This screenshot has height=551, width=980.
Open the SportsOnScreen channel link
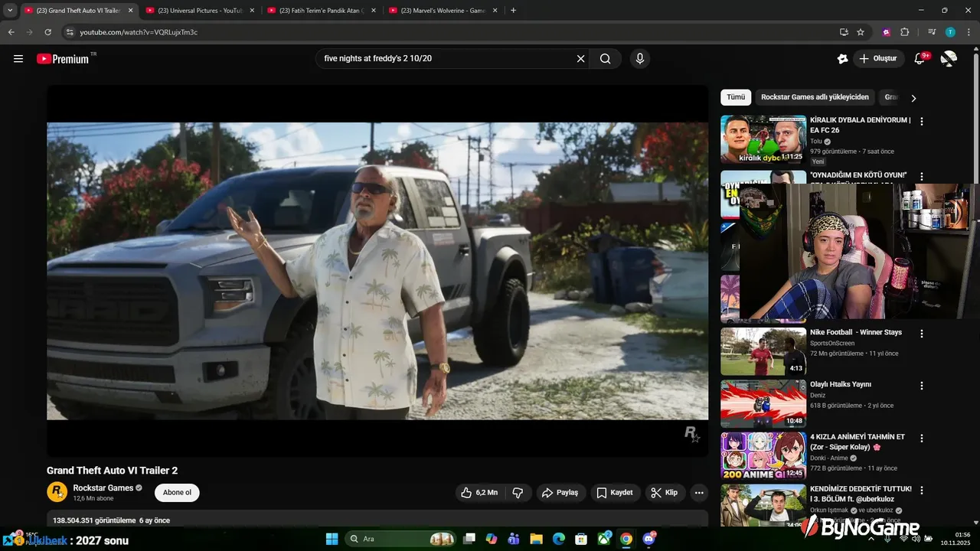[x=832, y=343]
